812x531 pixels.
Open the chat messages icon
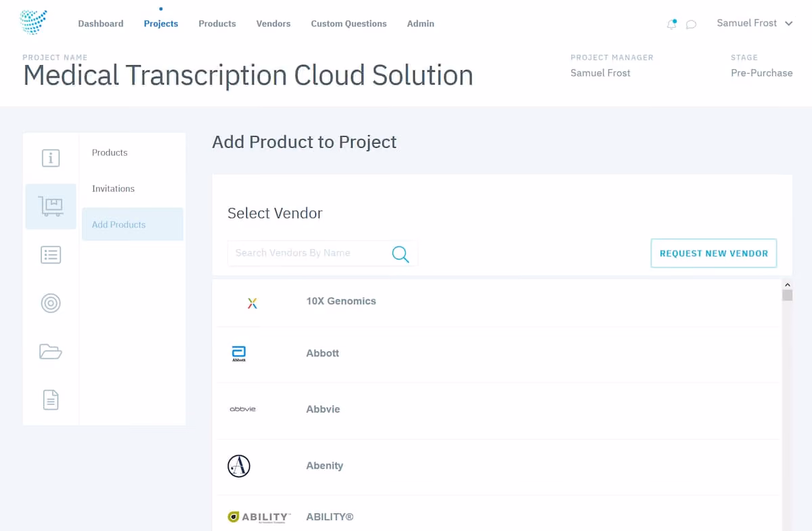click(x=691, y=24)
